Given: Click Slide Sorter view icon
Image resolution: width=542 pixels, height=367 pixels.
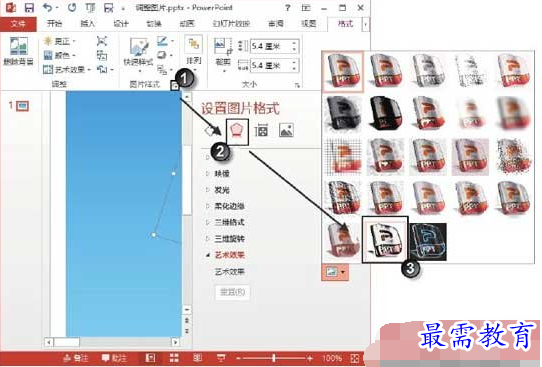Looking at the screenshot, I should (174, 358).
